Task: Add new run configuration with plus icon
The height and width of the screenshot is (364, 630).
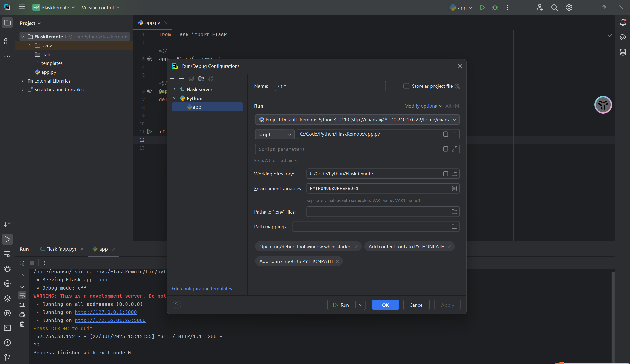Action: (172, 79)
